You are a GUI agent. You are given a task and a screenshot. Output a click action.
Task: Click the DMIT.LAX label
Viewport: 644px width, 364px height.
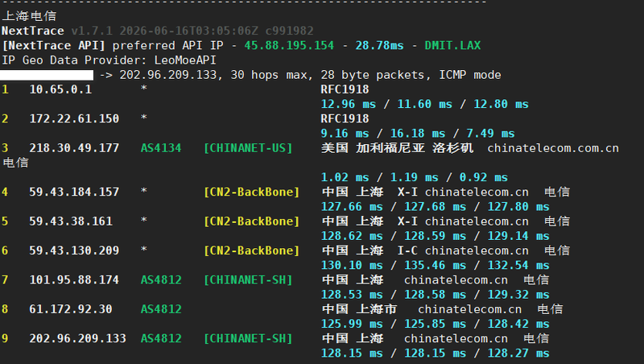tap(452, 45)
